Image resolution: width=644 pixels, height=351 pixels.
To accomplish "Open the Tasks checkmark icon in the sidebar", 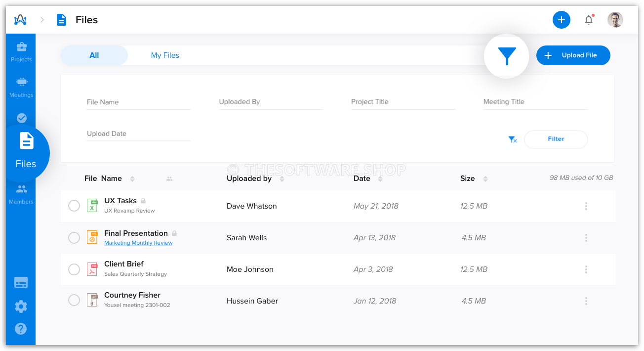I will [21, 118].
